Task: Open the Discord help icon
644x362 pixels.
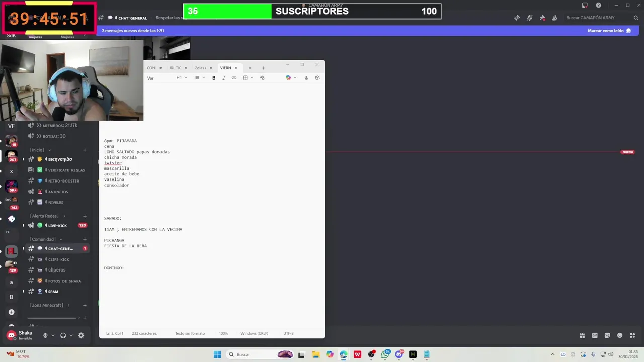Action: pos(598,5)
